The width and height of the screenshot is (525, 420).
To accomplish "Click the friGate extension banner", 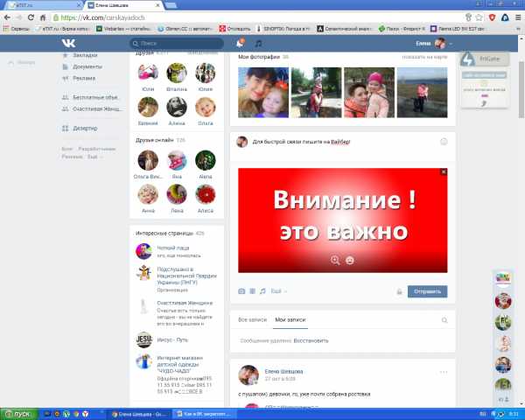I will (x=485, y=59).
